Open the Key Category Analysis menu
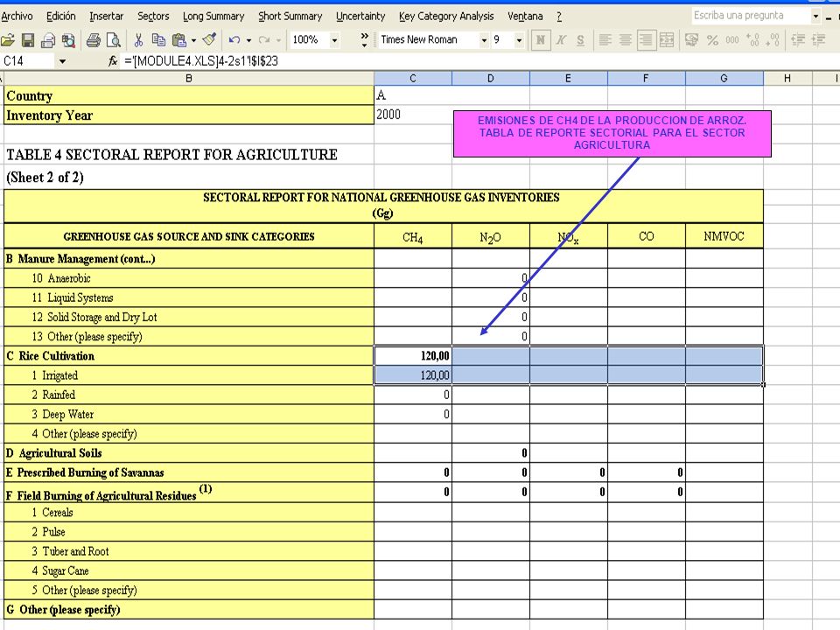Viewport: 840px width, 630px height. [x=446, y=16]
